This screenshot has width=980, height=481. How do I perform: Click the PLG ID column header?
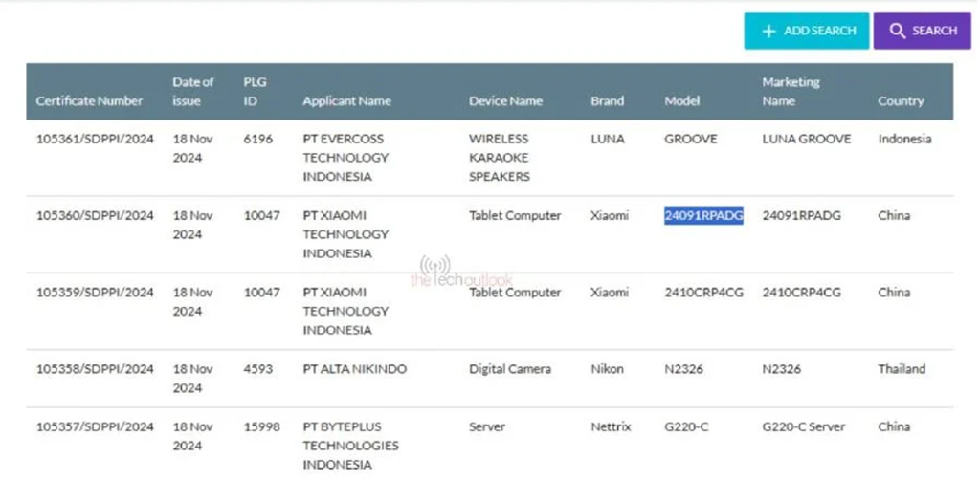click(256, 91)
